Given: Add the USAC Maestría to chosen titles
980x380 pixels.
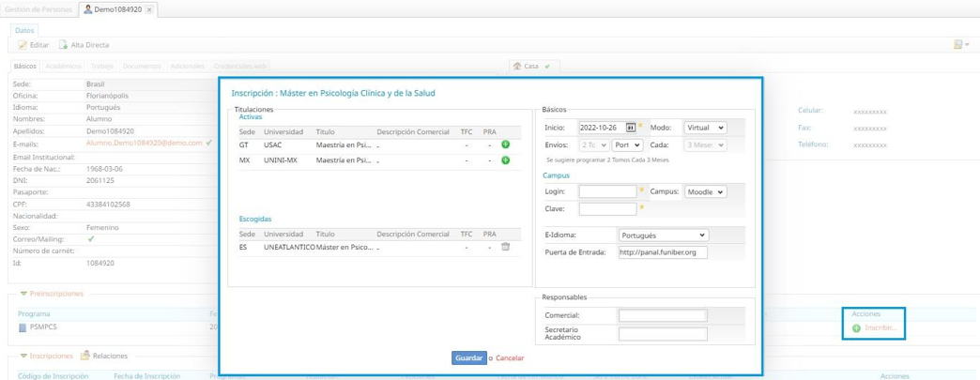Looking at the screenshot, I should pos(505,145).
